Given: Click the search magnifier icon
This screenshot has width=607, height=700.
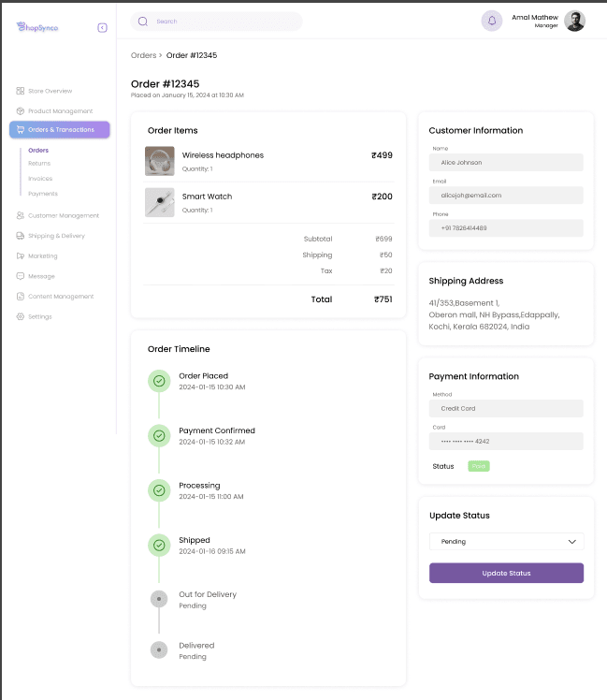Looking at the screenshot, I should (x=143, y=22).
